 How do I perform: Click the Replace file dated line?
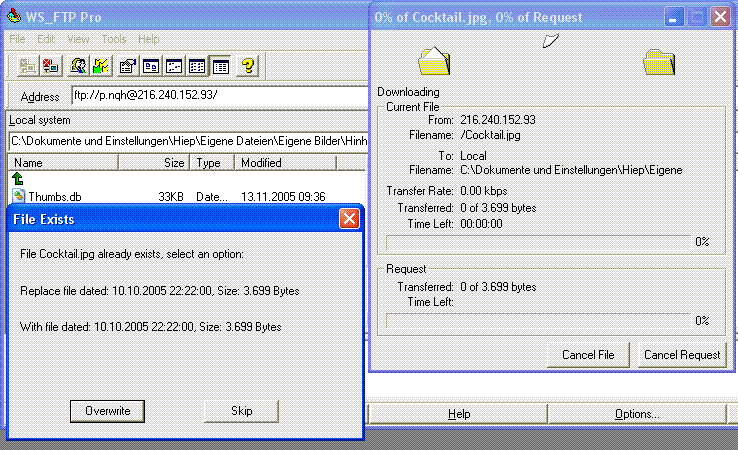(x=160, y=291)
